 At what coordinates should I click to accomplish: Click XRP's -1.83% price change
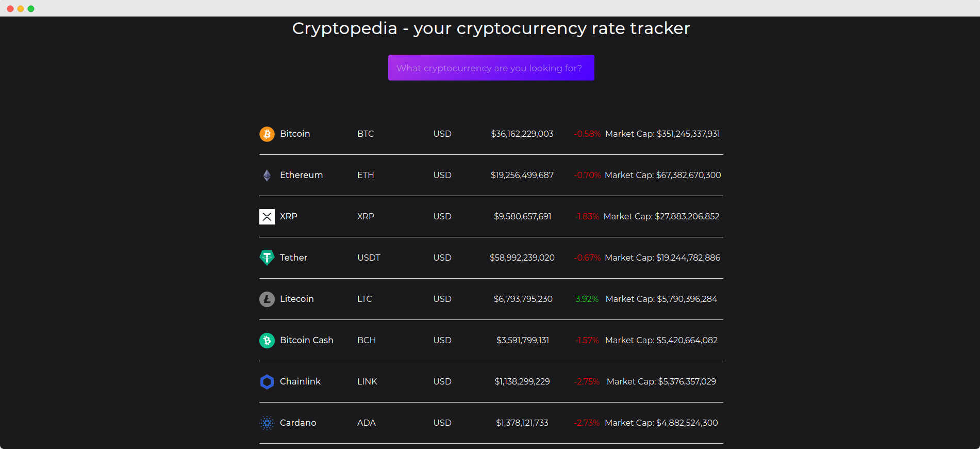point(587,216)
